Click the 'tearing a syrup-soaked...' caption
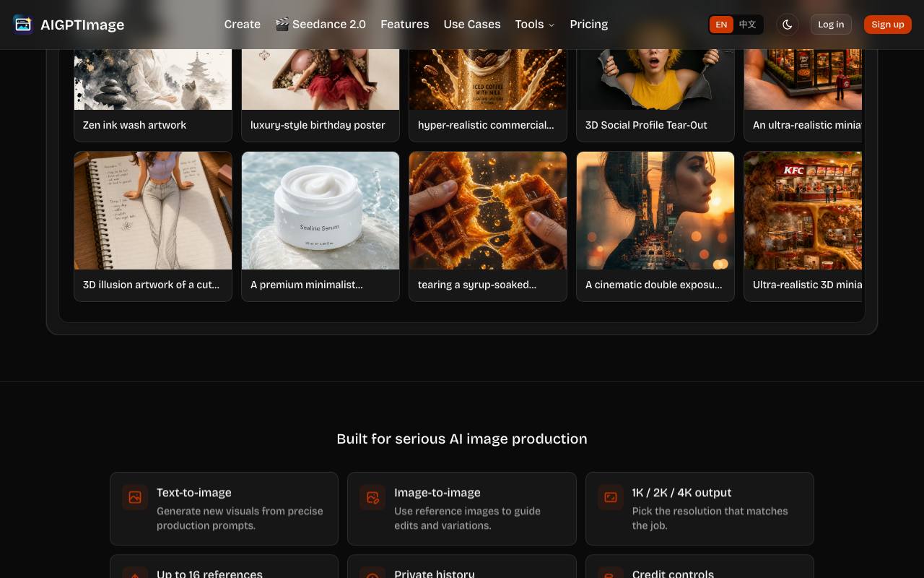 pyautogui.click(x=477, y=285)
